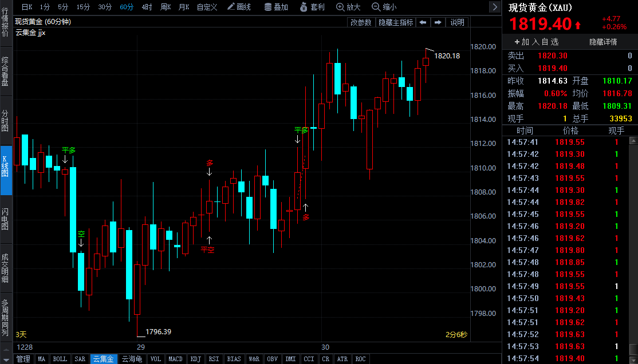Click the 1796.39 low price label

click(x=158, y=332)
